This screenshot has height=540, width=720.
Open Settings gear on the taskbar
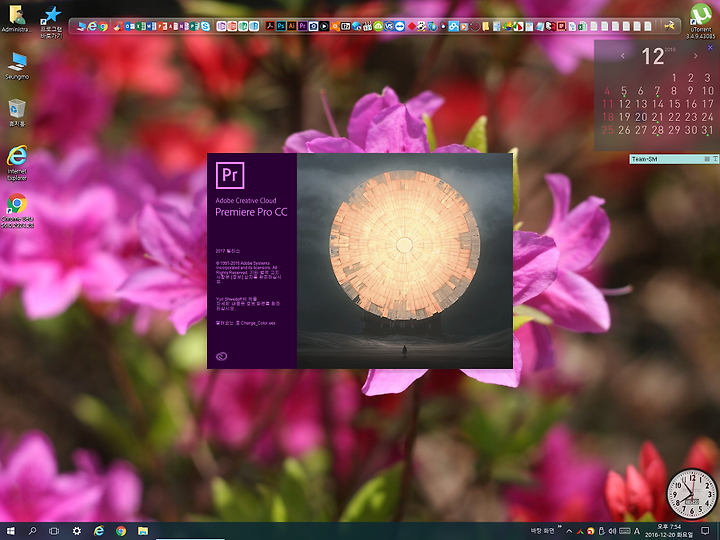(77, 531)
